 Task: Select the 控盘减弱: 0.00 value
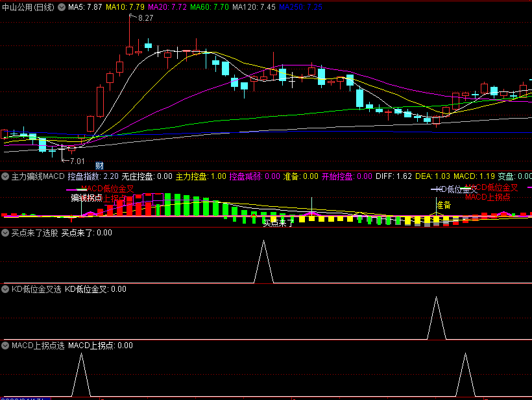[x=255, y=176]
